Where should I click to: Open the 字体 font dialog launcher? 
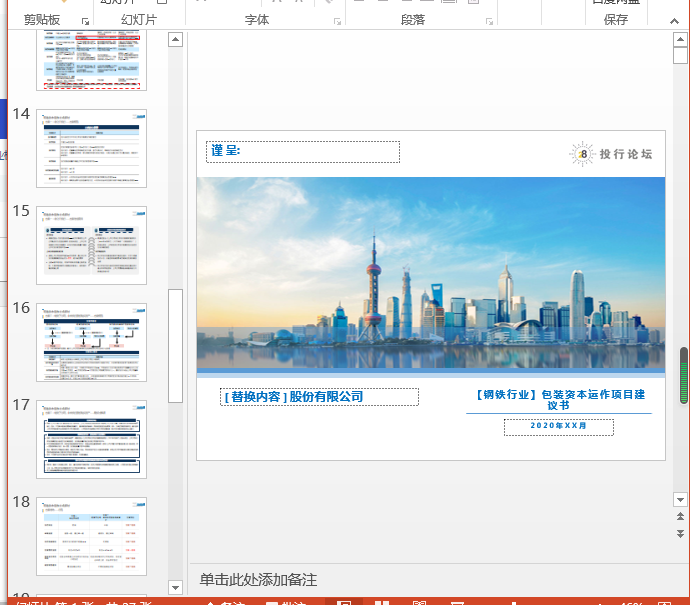click(x=338, y=21)
